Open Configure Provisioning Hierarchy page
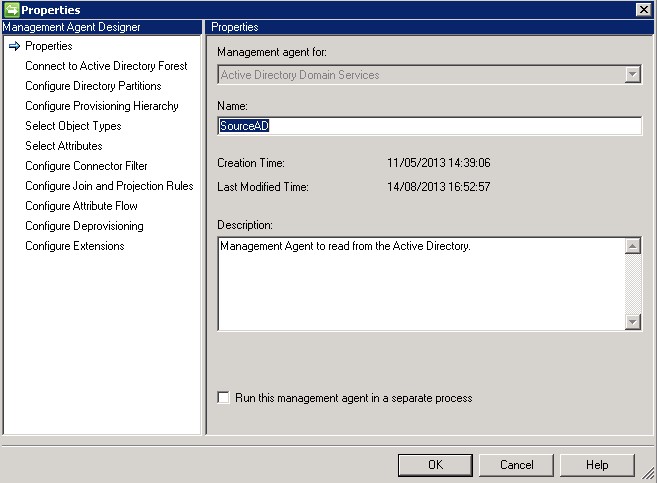This screenshot has width=657, height=483. pos(102,106)
